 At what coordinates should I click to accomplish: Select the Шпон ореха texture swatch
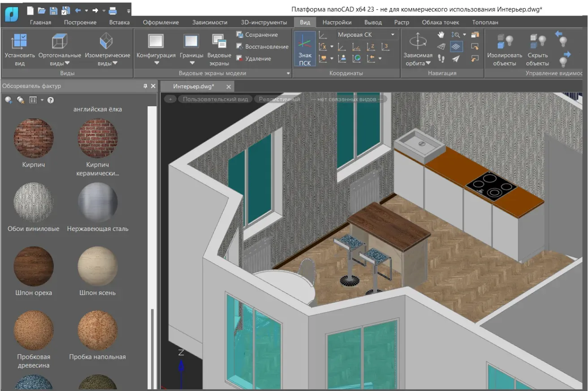click(x=34, y=266)
